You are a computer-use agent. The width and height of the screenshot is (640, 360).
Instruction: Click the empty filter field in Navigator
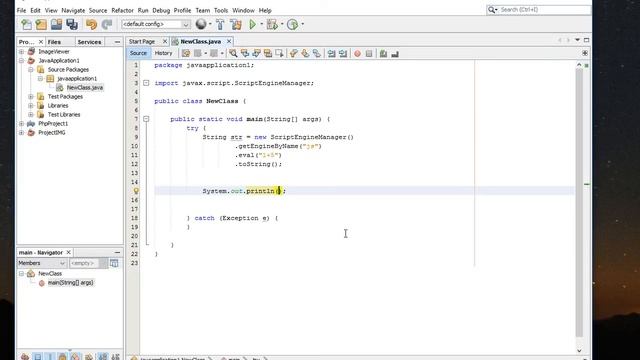click(84, 263)
